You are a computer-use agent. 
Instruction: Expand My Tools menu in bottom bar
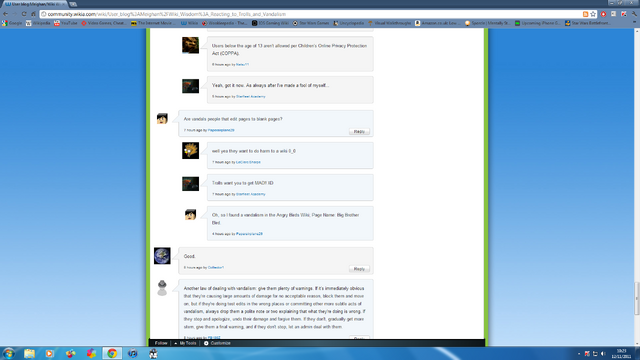[x=185, y=343]
